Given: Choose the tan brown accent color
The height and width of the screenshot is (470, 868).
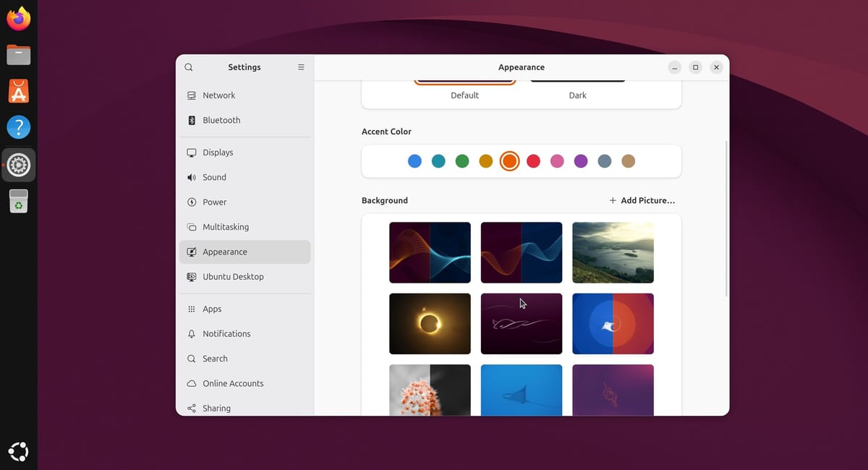Looking at the screenshot, I should tap(629, 161).
